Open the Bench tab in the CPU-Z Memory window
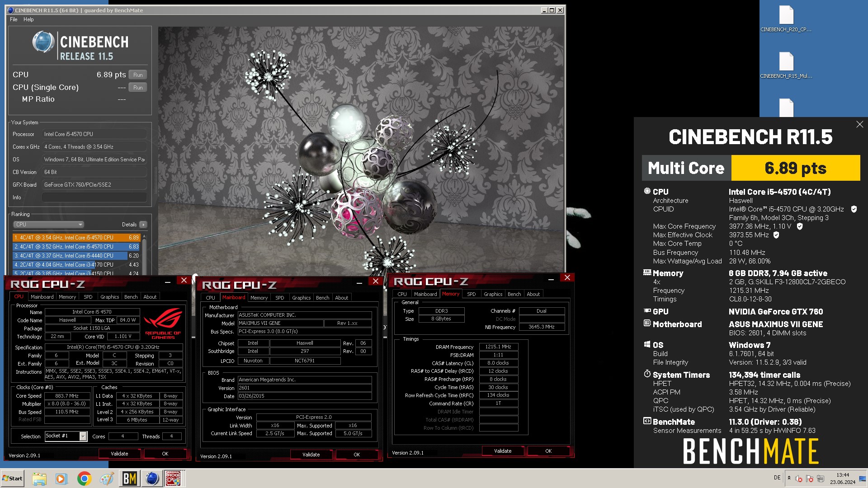The width and height of the screenshot is (868, 488). click(x=514, y=294)
